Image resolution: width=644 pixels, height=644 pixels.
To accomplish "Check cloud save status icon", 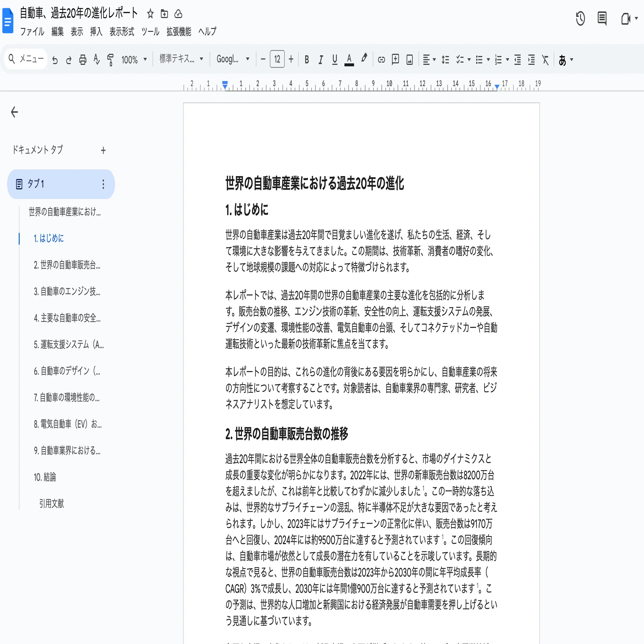I will [x=178, y=14].
